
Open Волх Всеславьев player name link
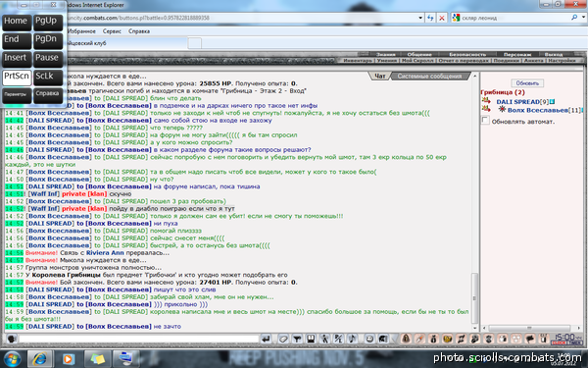click(x=537, y=110)
